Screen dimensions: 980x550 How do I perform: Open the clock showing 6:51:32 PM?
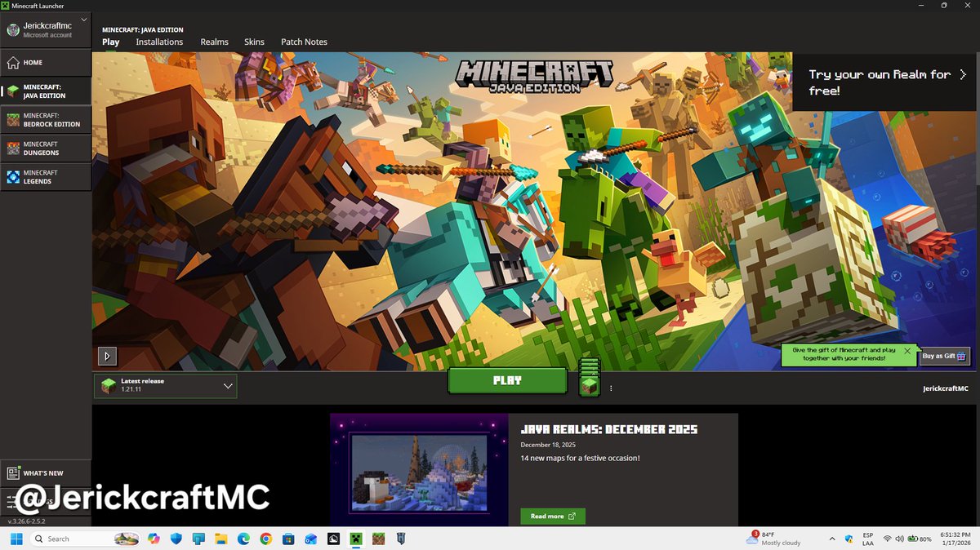pyautogui.click(x=955, y=539)
